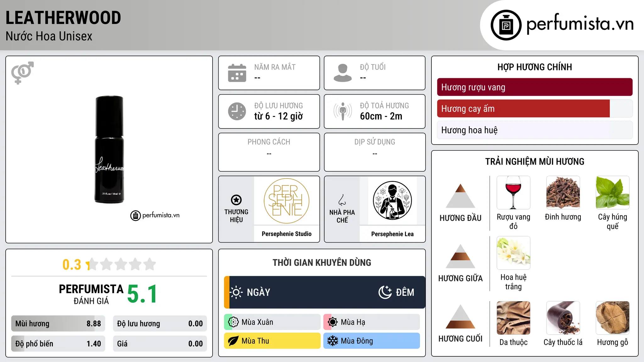Click the perfumista.vn bottle logo icon

click(506, 25)
